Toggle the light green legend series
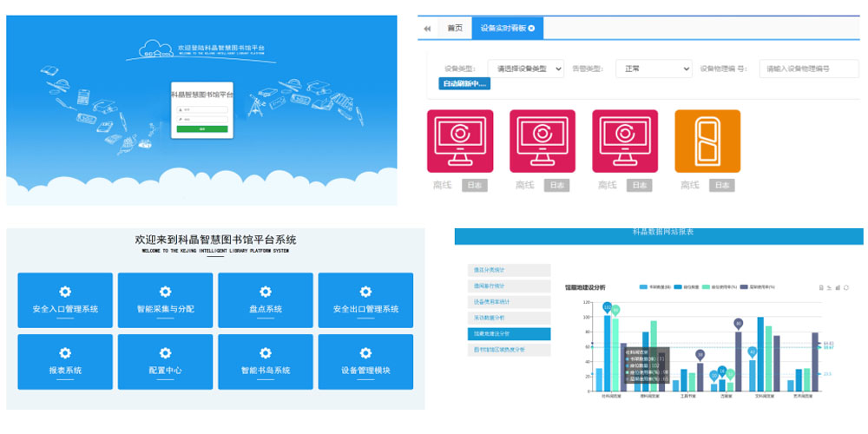Screen dimensions: 868x434 click(707, 286)
